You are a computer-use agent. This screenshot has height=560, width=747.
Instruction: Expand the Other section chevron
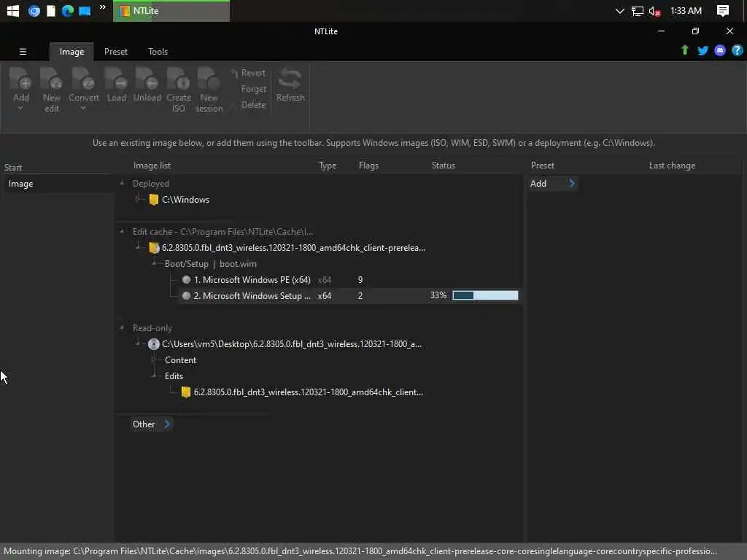[x=167, y=424]
